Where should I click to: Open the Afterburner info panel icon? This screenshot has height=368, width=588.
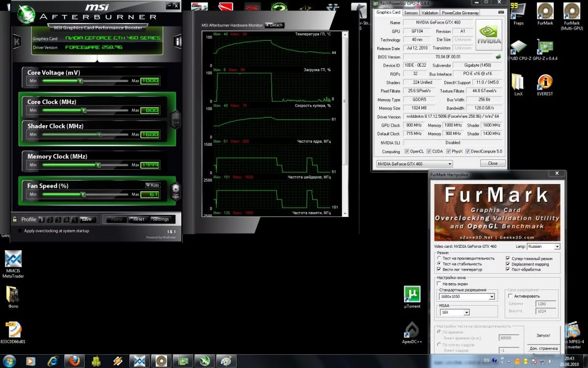(x=178, y=41)
